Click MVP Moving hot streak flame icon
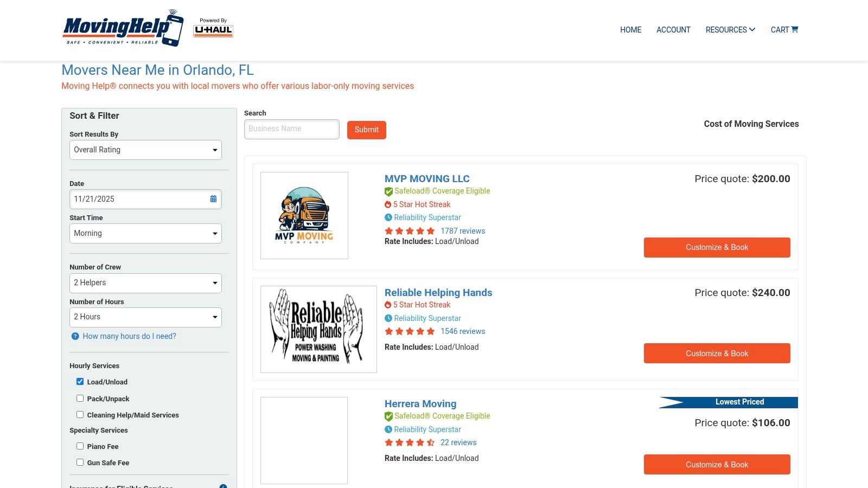The image size is (868, 488). [388, 204]
